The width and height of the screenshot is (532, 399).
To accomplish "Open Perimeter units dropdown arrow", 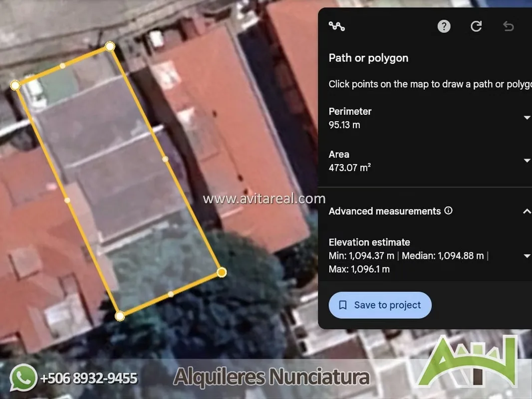I will coord(527,118).
